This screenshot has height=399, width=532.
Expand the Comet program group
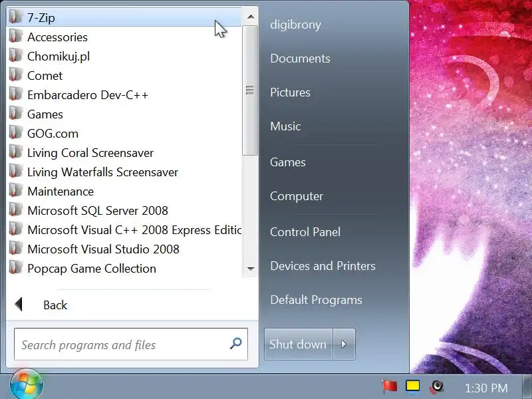coord(124,75)
